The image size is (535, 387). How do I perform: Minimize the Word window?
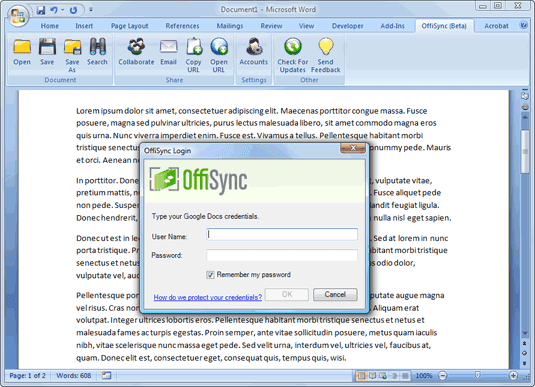tap(482, 6)
